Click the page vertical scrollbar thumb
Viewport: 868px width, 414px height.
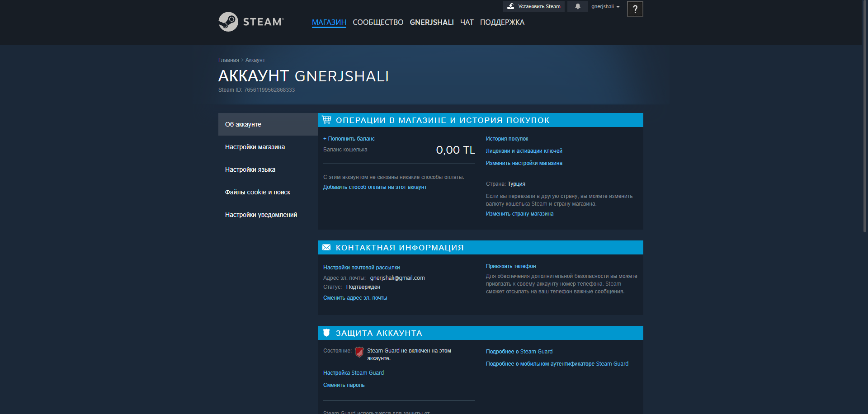point(865,117)
